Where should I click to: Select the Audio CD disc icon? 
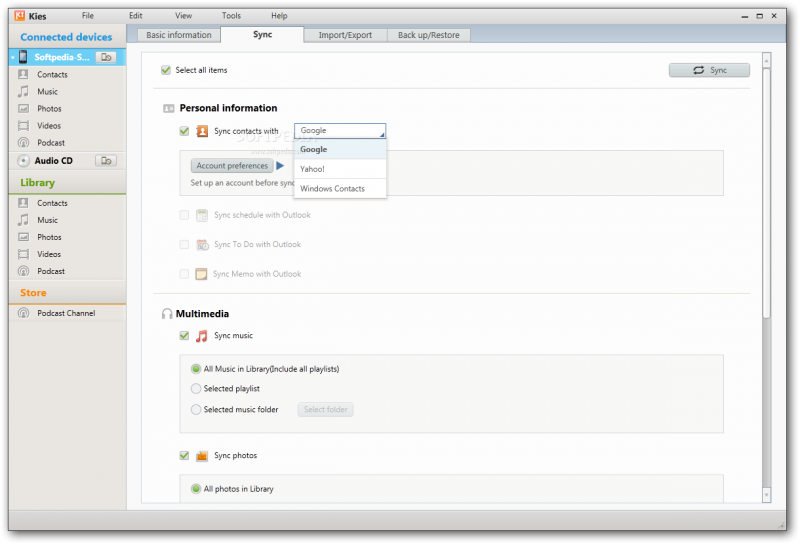23,161
